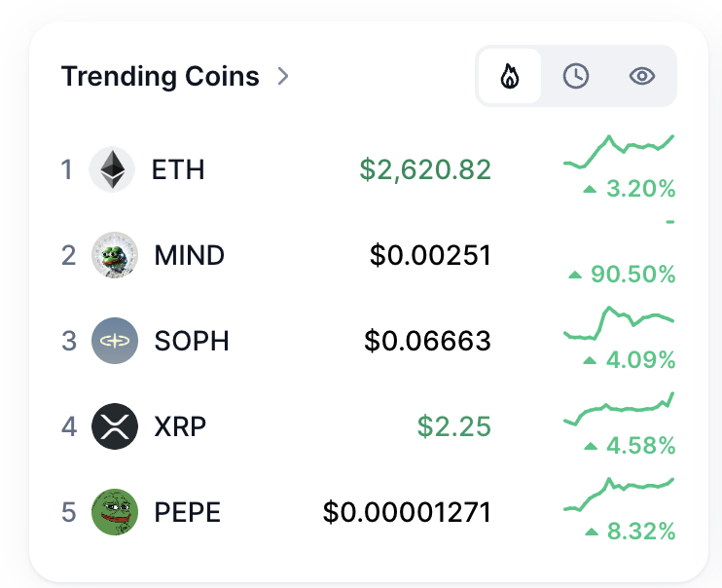The width and height of the screenshot is (722, 588).
Task: Open the SOPH coin name
Action: tap(192, 341)
